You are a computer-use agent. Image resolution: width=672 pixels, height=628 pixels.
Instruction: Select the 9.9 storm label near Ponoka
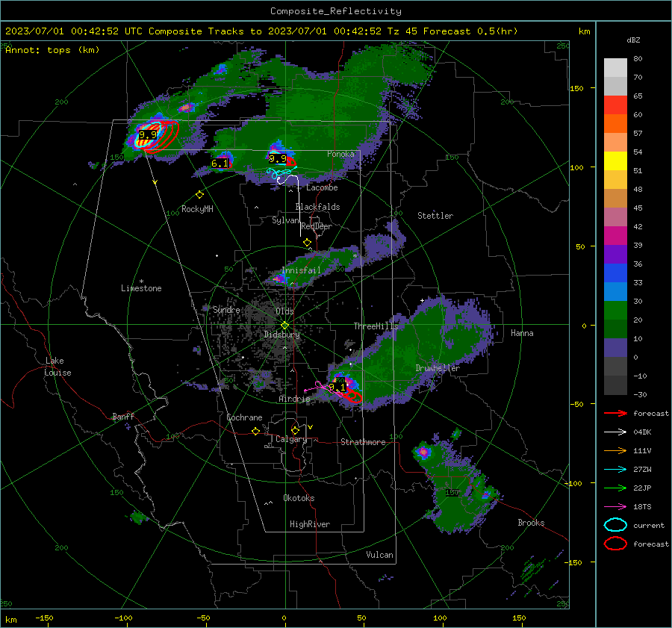[277, 159]
